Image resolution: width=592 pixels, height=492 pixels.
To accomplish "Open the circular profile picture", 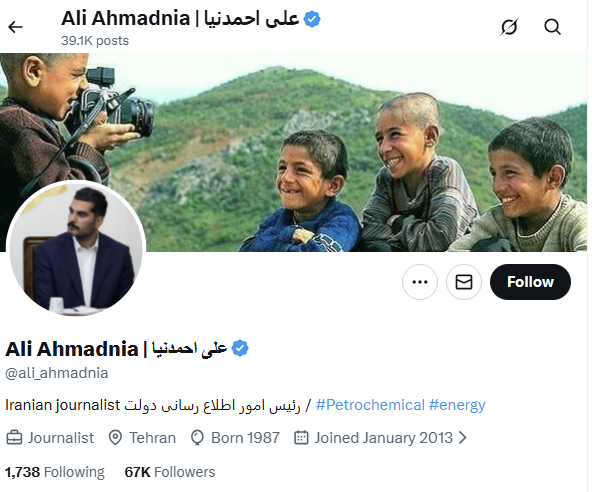I will (x=76, y=248).
